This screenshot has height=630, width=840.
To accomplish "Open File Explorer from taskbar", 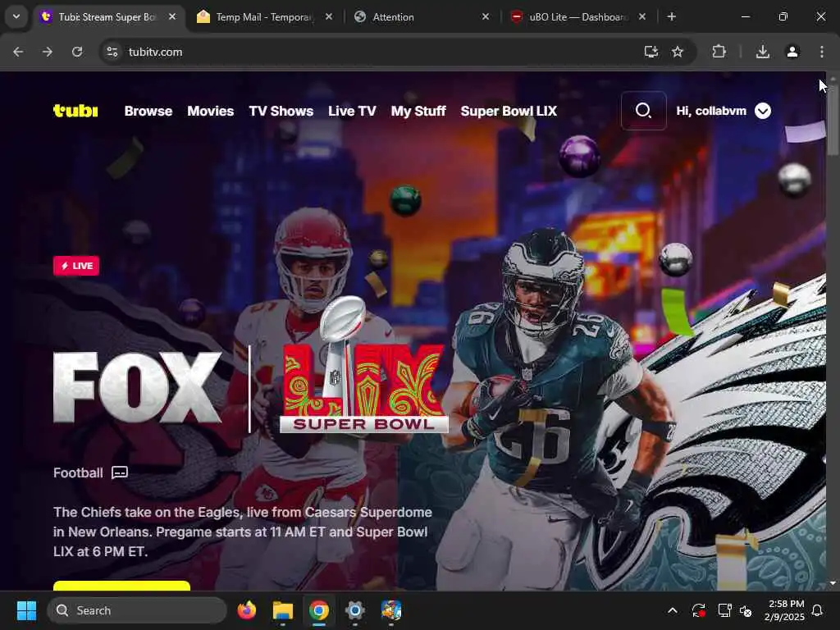I will (283, 610).
